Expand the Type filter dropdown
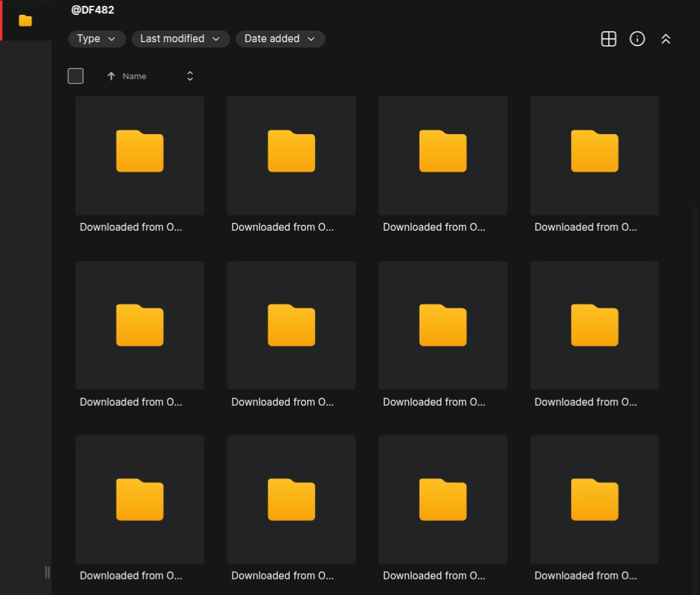 click(97, 39)
